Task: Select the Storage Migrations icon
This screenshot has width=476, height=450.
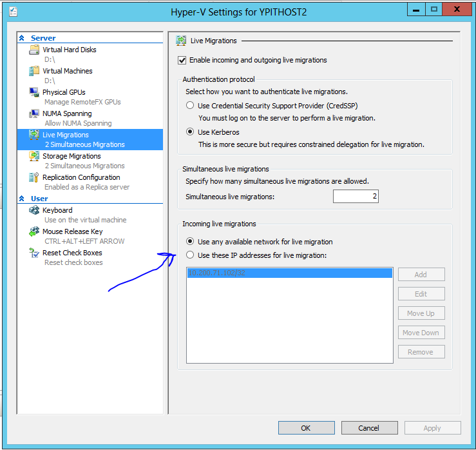Action: 34,157
